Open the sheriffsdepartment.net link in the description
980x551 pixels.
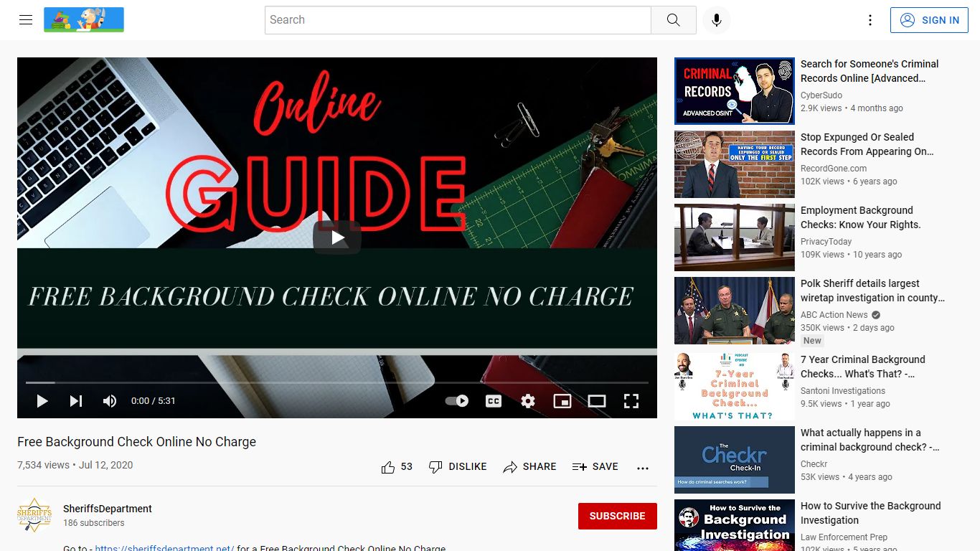tap(164, 548)
